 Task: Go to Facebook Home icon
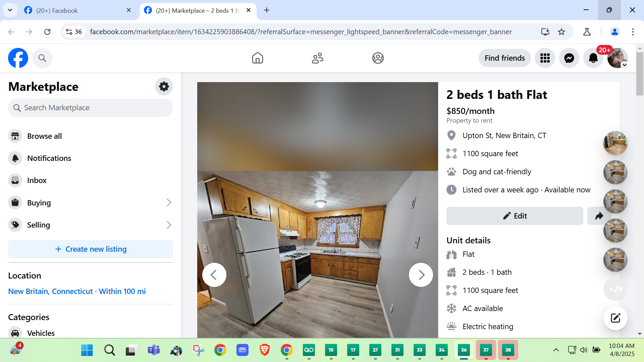257,58
